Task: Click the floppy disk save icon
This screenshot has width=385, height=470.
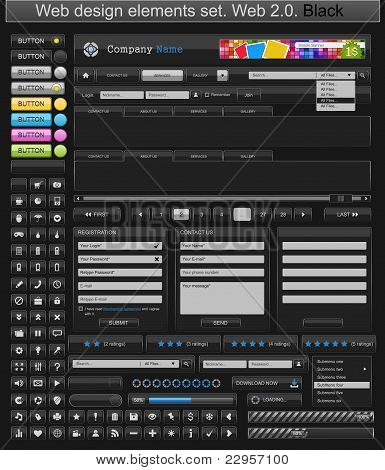Action: click(133, 417)
